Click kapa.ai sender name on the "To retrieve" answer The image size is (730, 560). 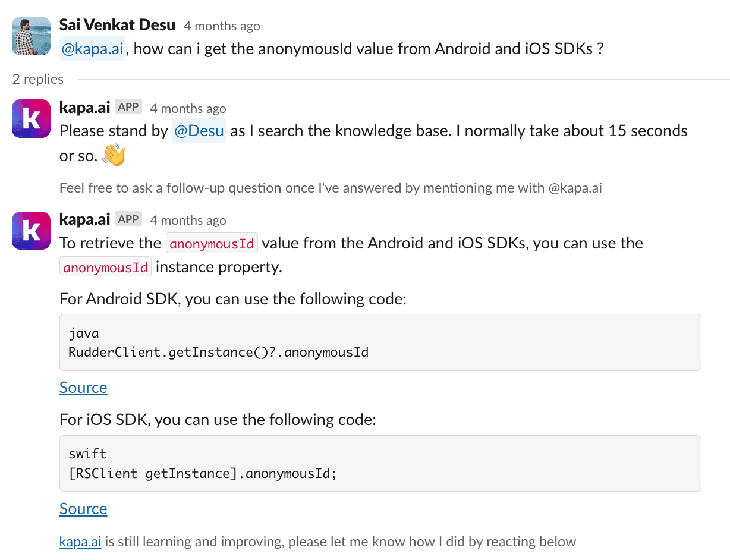click(84, 219)
